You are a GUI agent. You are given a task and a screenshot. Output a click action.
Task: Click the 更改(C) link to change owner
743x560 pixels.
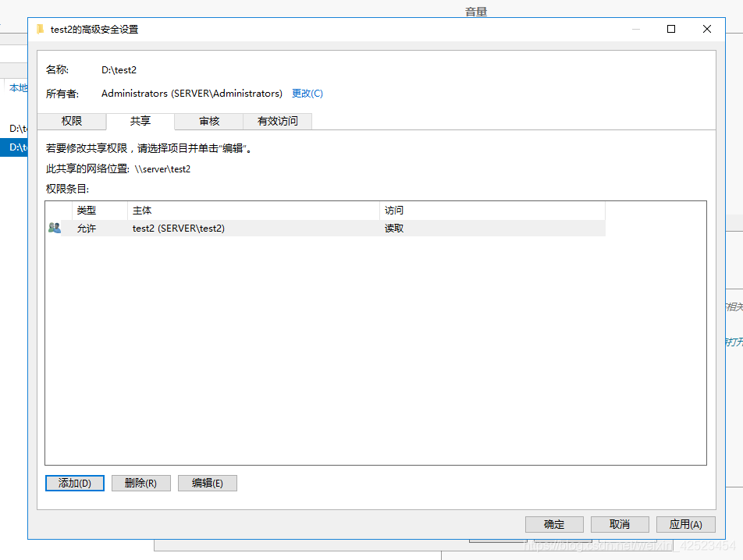(308, 93)
